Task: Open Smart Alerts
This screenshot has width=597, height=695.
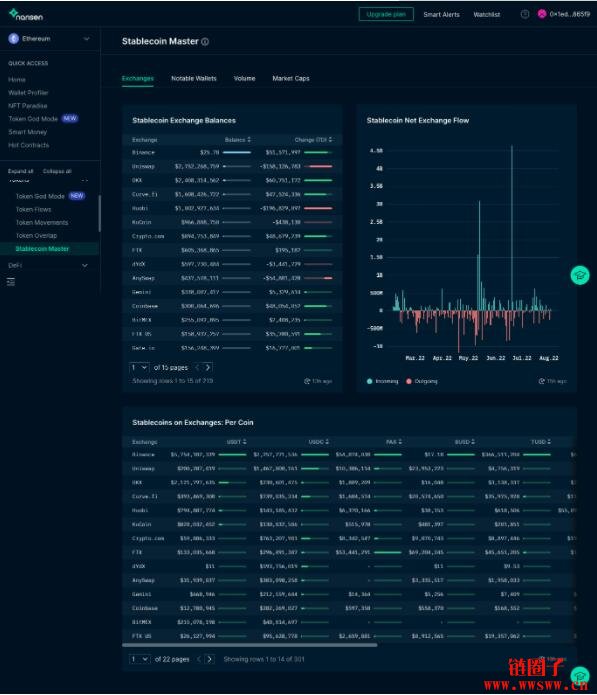Action: click(441, 15)
